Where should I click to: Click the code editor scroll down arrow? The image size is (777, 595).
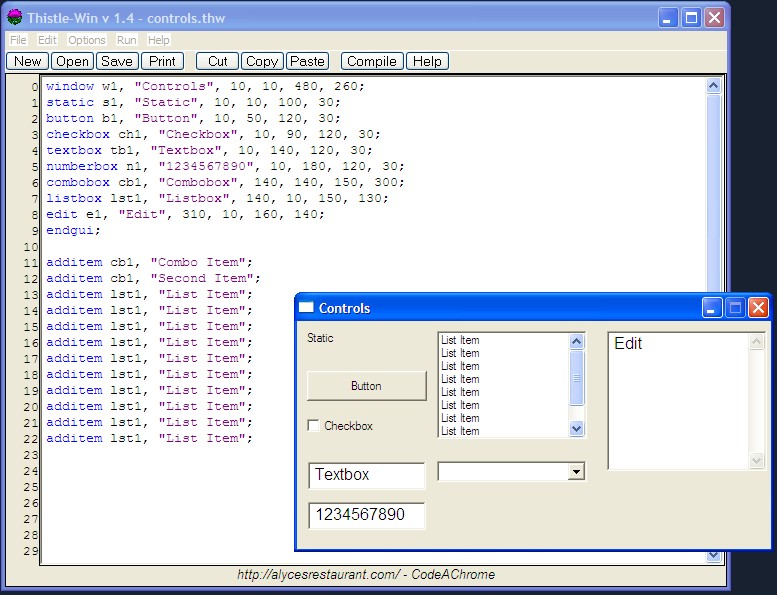click(x=714, y=556)
